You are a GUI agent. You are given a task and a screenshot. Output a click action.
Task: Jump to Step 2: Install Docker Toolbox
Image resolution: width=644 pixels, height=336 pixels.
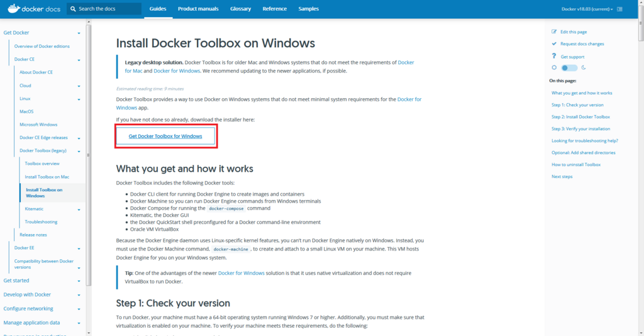click(x=580, y=116)
